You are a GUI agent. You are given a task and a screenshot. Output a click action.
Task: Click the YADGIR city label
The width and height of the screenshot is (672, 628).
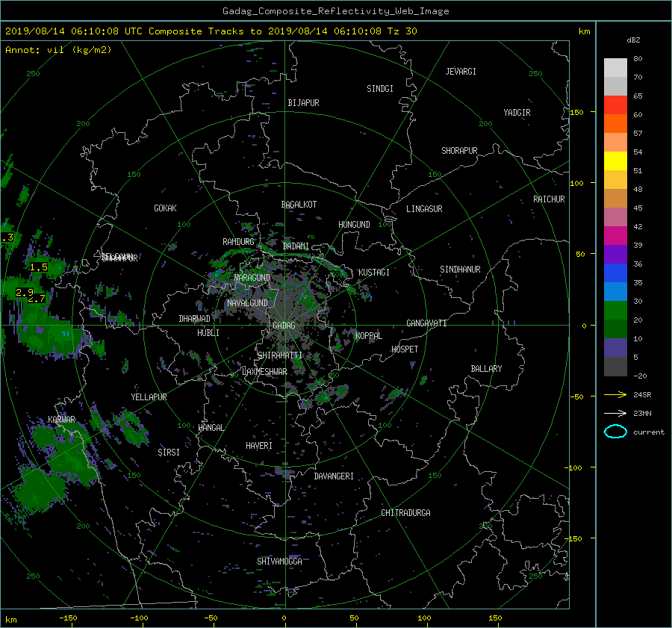pos(517,113)
